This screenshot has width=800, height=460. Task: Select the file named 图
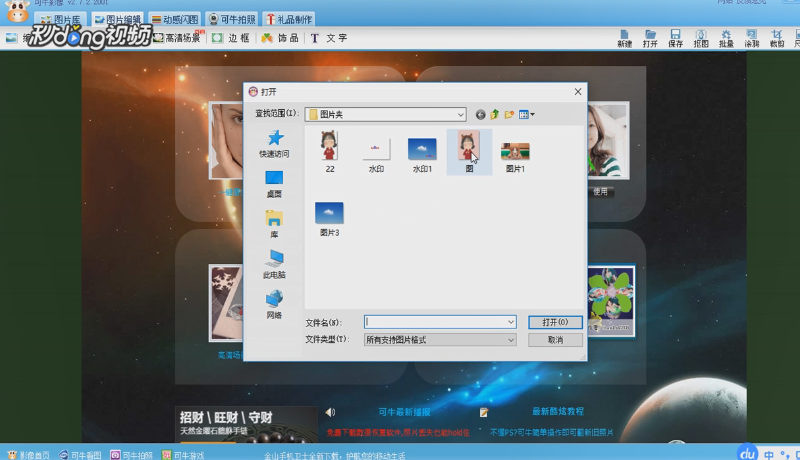click(x=469, y=151)
